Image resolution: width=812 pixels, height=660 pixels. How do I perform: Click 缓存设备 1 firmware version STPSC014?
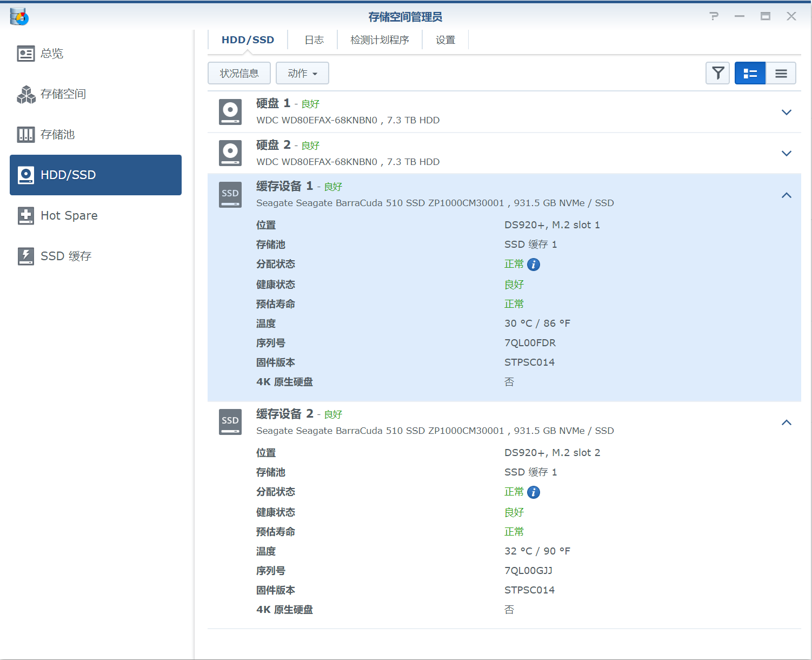(529, 362)
